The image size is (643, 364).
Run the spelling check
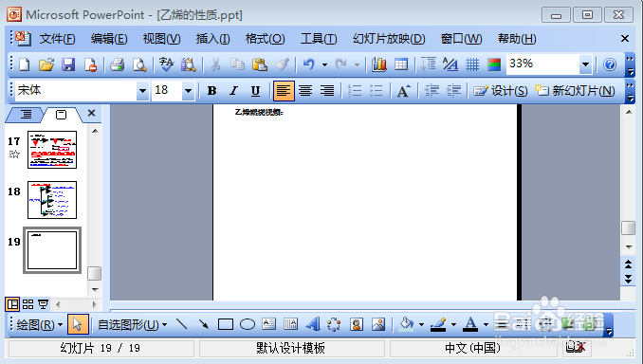[166, 64]
